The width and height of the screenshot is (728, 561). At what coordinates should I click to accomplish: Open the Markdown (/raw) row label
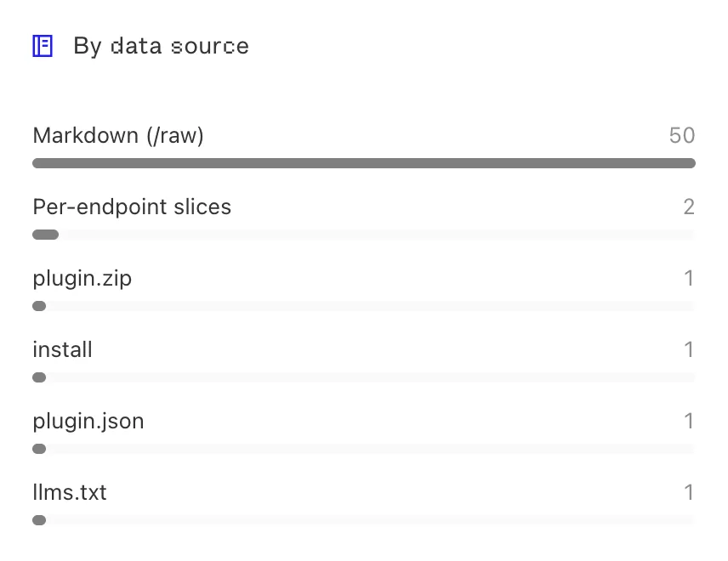click(118, 135)
